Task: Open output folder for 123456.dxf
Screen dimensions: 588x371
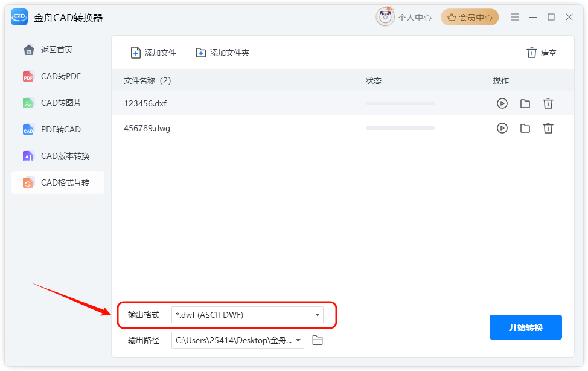Action: 525,104
